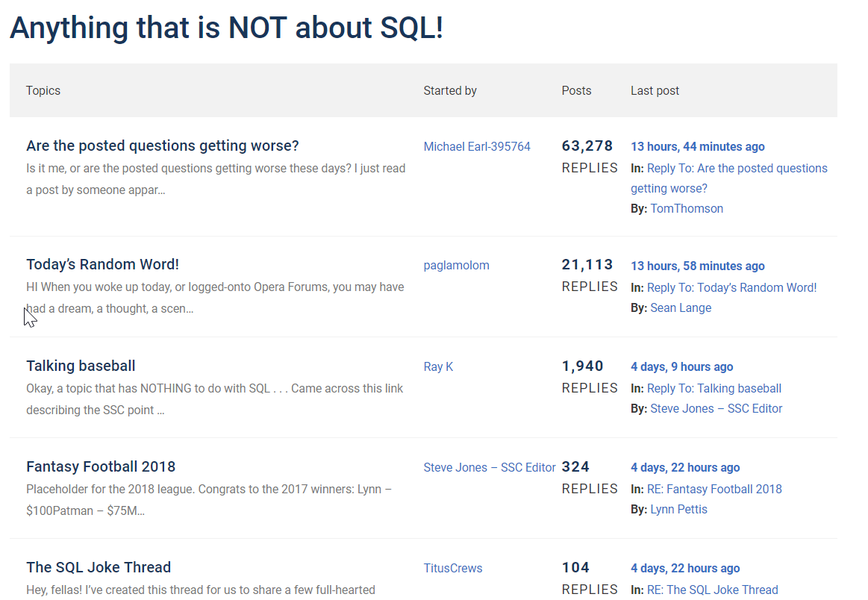The width and height of the screenshot is (868, 600).
Task: Open 'Reply To: Today's Random Word!' last post
Action: [731, 287]
